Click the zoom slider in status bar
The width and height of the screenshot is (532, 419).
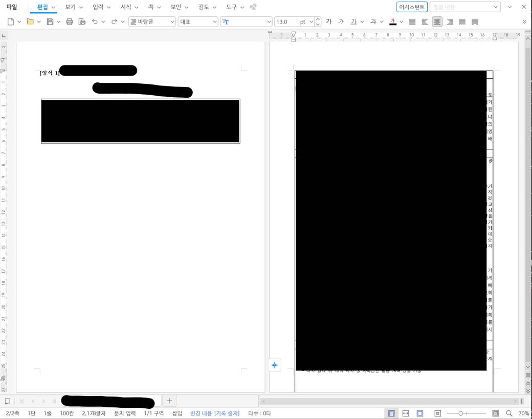(466, 413)
